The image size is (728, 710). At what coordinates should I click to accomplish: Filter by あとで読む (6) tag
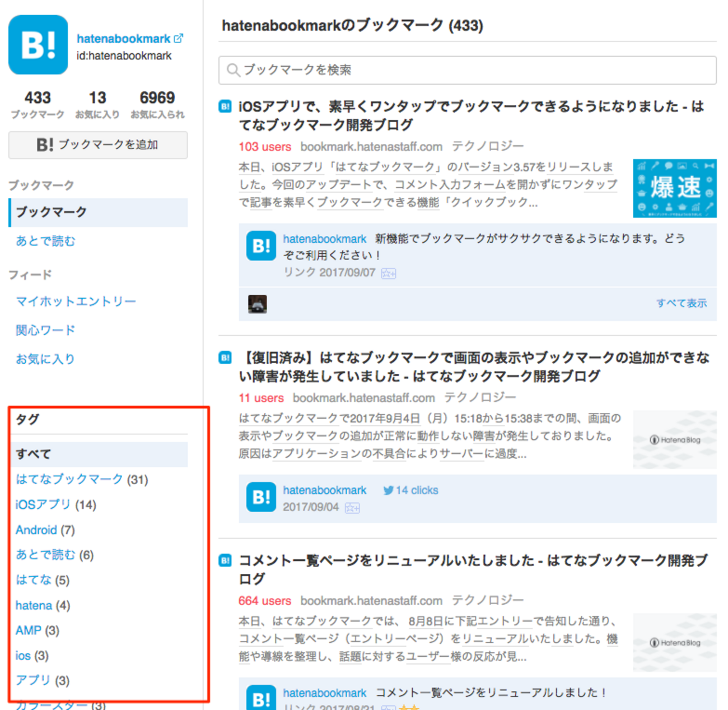55,555
